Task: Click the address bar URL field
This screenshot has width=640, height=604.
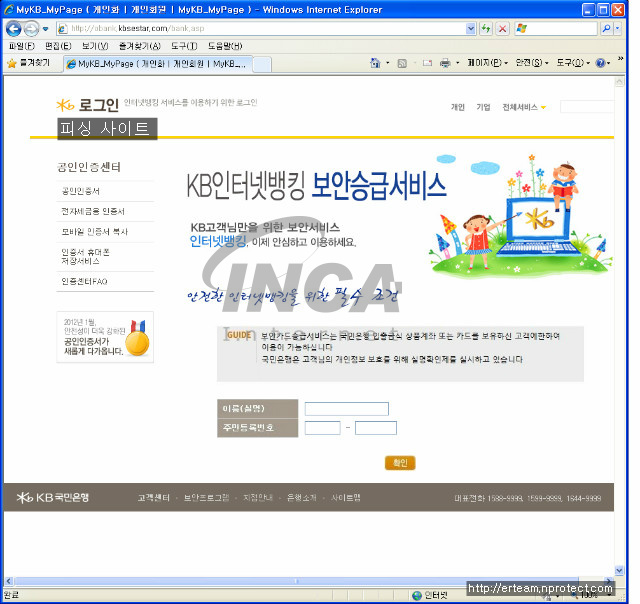Action: coord(261,28)
